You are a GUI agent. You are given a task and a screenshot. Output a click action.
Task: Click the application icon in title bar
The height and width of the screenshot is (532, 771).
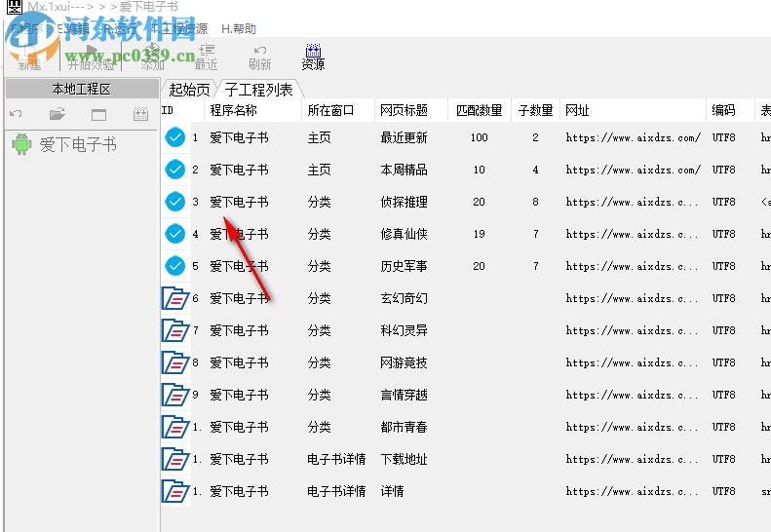click(x=15, y=7)
